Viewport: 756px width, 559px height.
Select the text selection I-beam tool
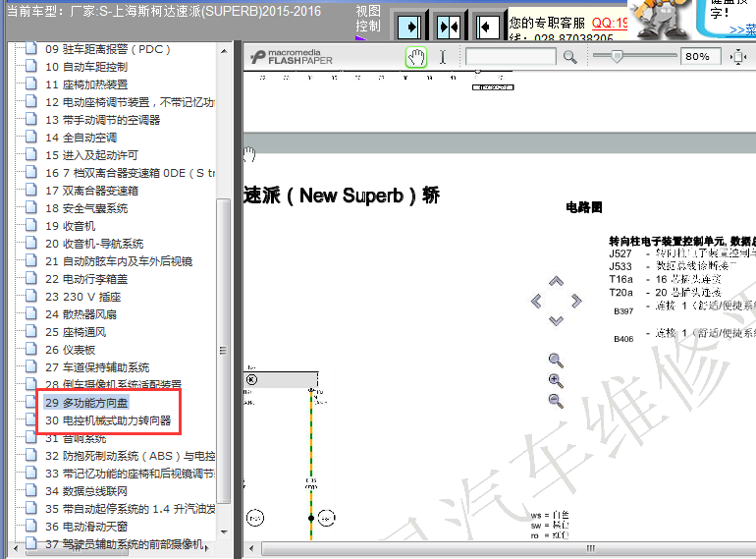(x=443, y=57)
